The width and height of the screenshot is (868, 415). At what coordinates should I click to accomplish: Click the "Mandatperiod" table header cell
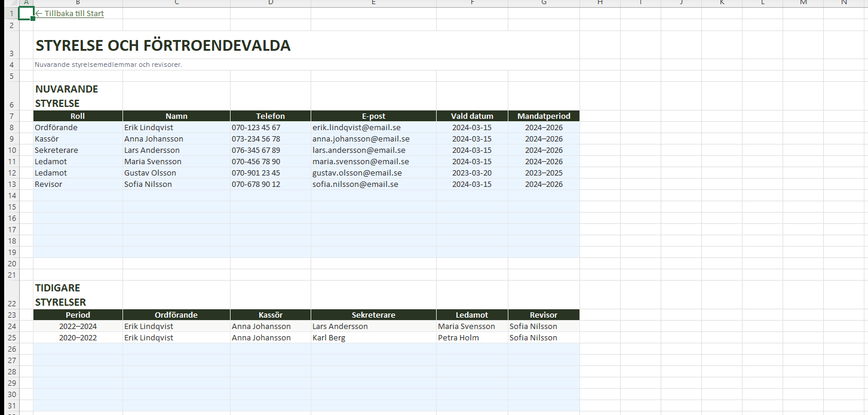544,116
